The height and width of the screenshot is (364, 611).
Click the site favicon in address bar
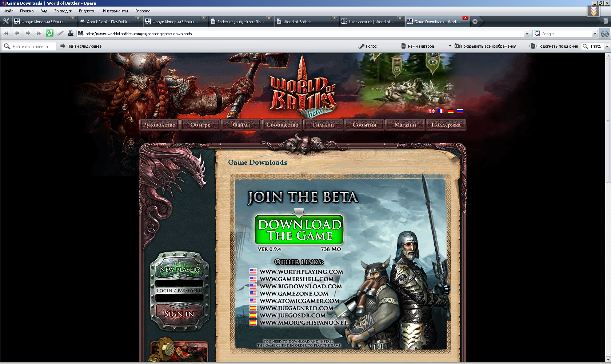coord(81,33)
